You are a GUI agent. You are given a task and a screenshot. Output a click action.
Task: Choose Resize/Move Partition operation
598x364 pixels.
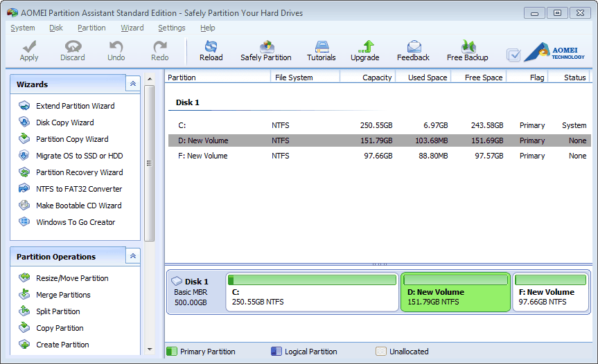(x=72, y=278)
